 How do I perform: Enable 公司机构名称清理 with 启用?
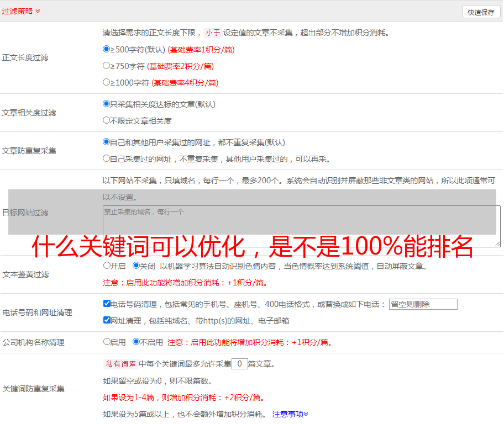[x=107, y=342]
